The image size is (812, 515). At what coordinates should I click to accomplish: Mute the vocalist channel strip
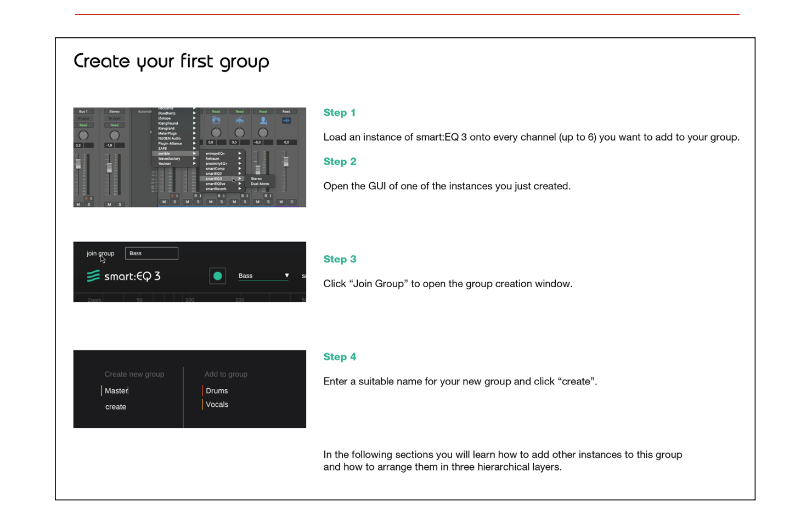[258, 201]
